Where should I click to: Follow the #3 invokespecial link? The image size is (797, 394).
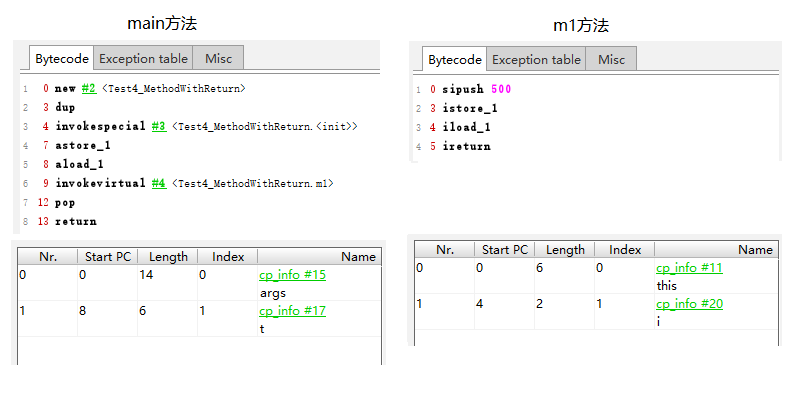(159, 127)
